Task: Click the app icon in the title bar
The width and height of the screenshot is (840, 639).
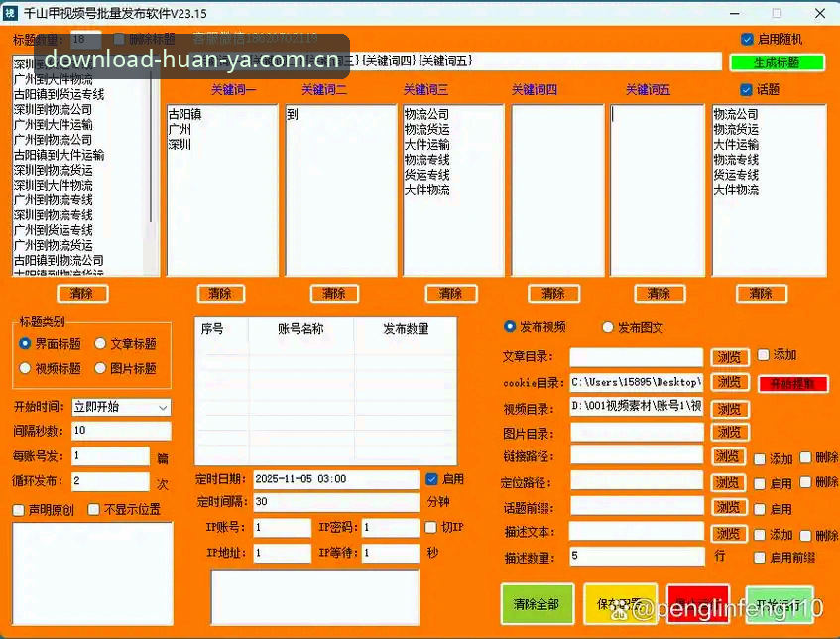Action: (x=10, y=14)
